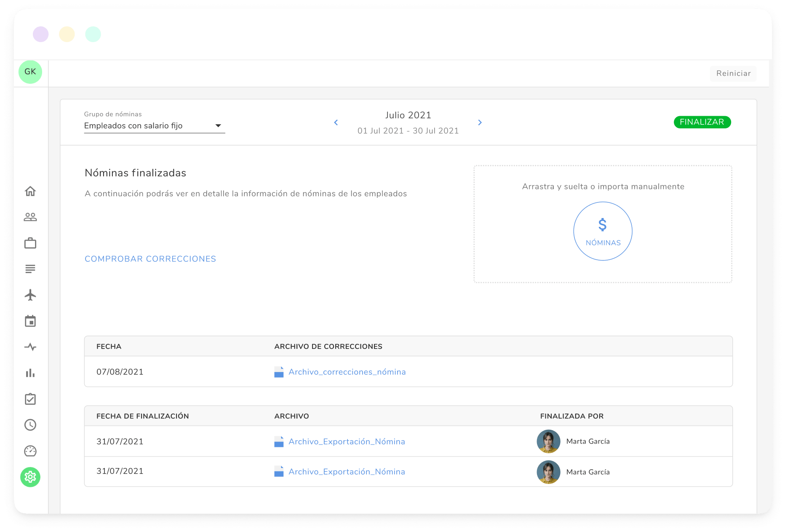Click the Julio 2021 period title
The height and width of the screenshot is (532, 785).
pyautogui.click(x=408, y=115)
